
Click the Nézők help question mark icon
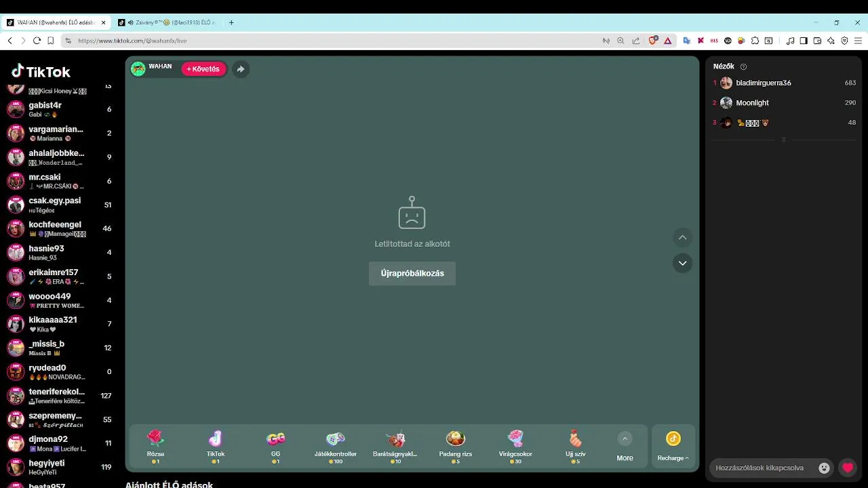click(743, 66)
